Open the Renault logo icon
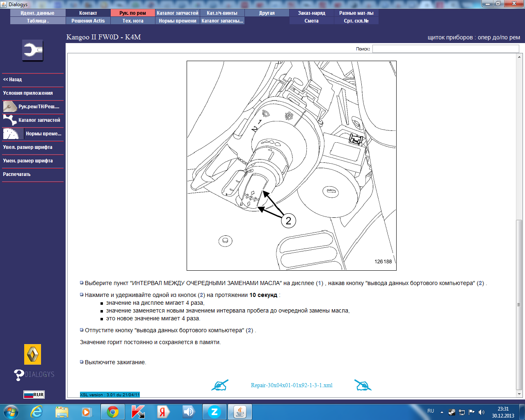The height and width of the screenshot is (420, 525). point(33,354)
